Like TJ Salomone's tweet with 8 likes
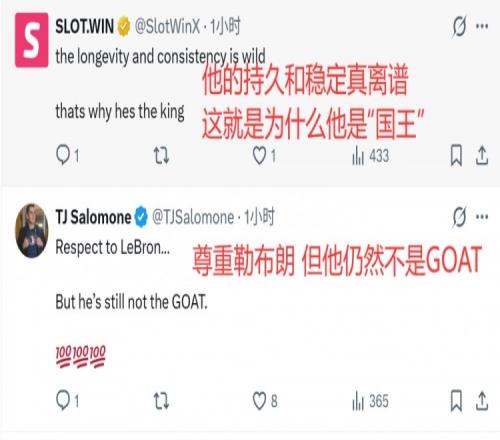Screen dimensions: 500x440 tap(265, 401)
